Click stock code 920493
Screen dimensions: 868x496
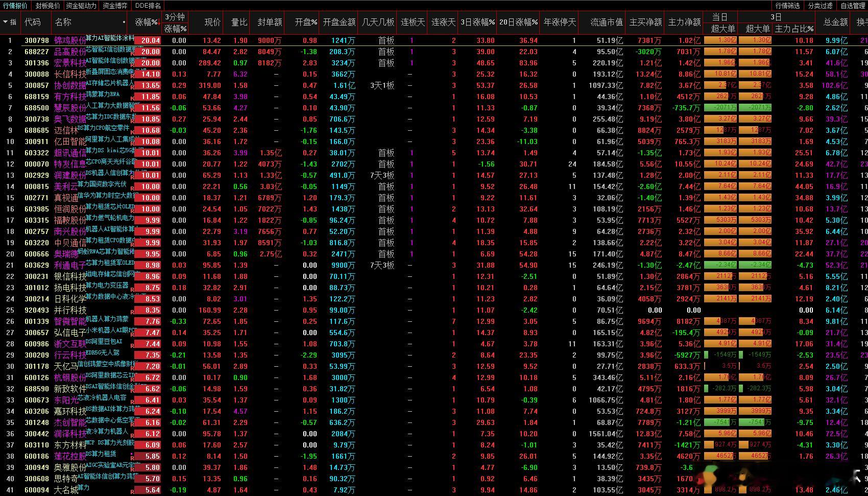(37, 310)
